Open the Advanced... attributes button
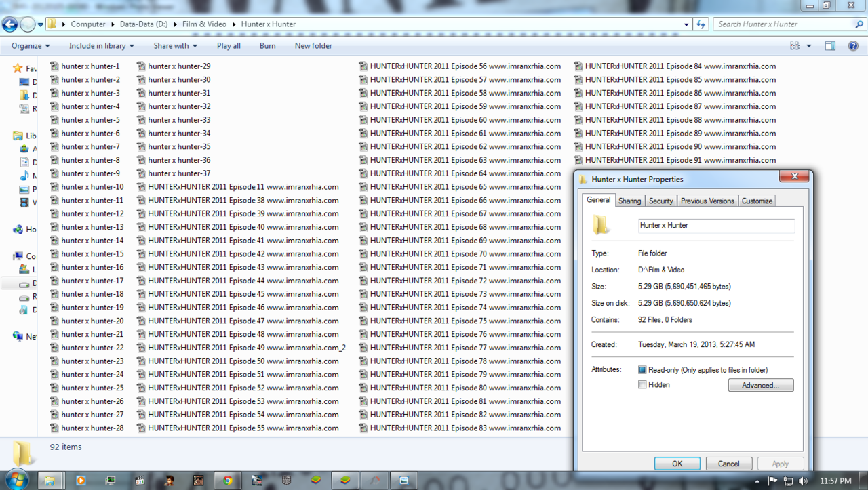This screenshot has height=490, width=868. (x=761, y=385)
